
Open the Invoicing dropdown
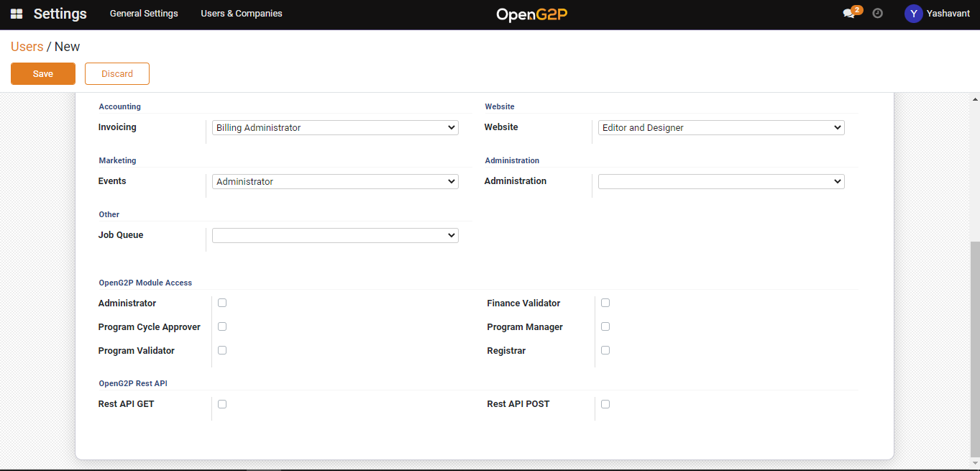pyautogui.click(x=335, y=127)
